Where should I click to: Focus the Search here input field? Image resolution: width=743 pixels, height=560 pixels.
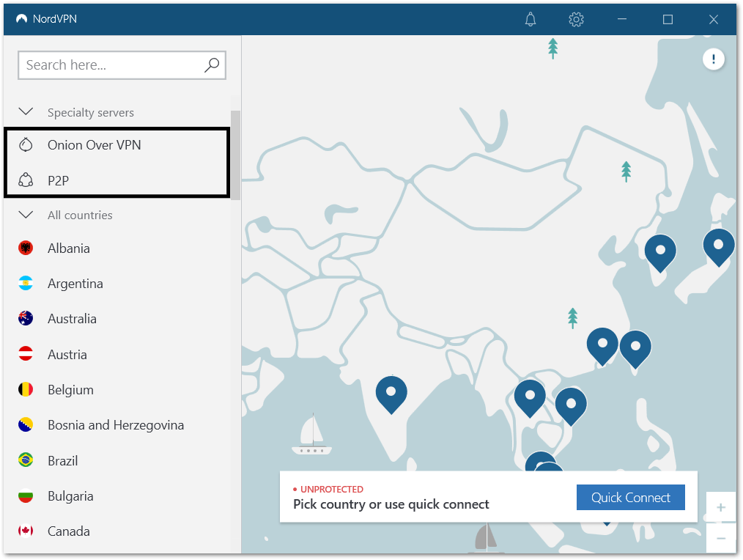tap(110, 65)
